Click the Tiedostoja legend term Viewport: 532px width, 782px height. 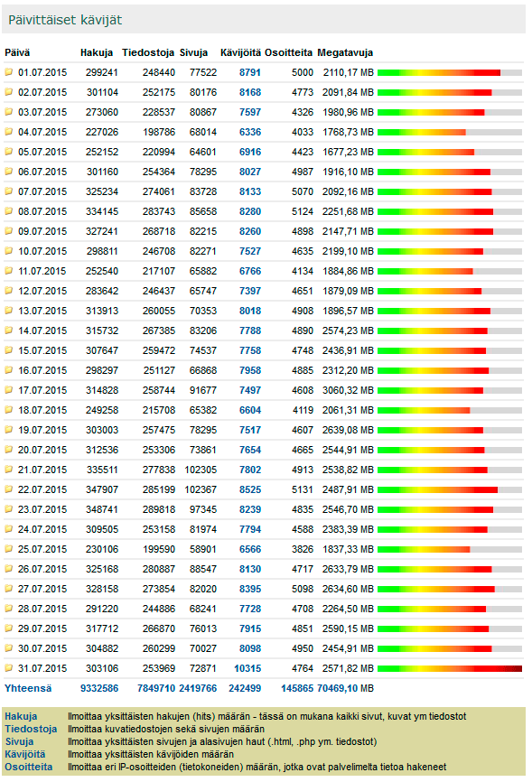[31, 729]
